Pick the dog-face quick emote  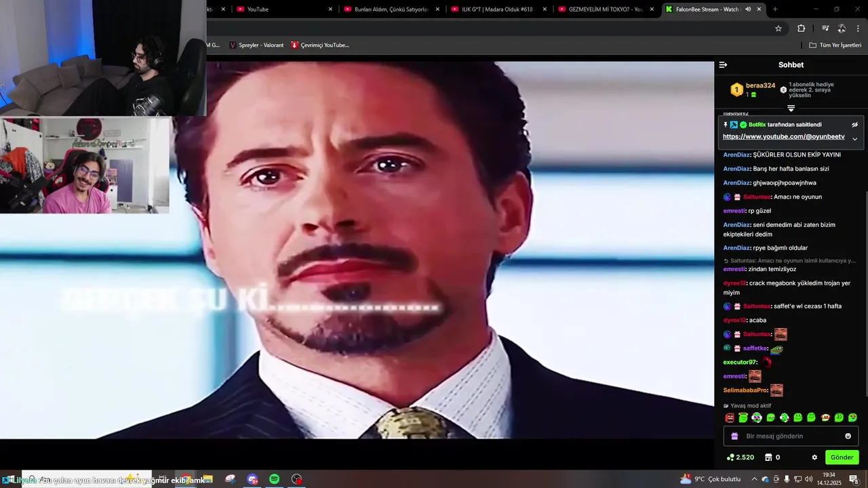coord(825,418)
